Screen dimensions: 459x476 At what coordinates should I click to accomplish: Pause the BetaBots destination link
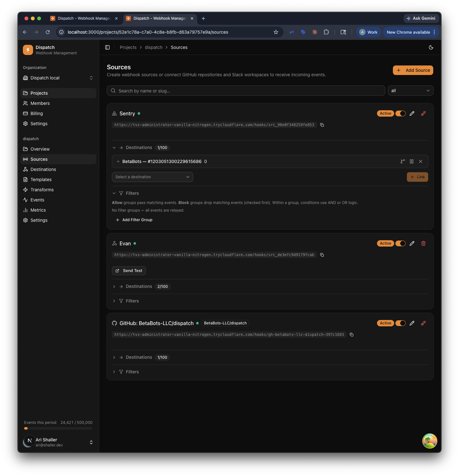click(x=412, y=161)
